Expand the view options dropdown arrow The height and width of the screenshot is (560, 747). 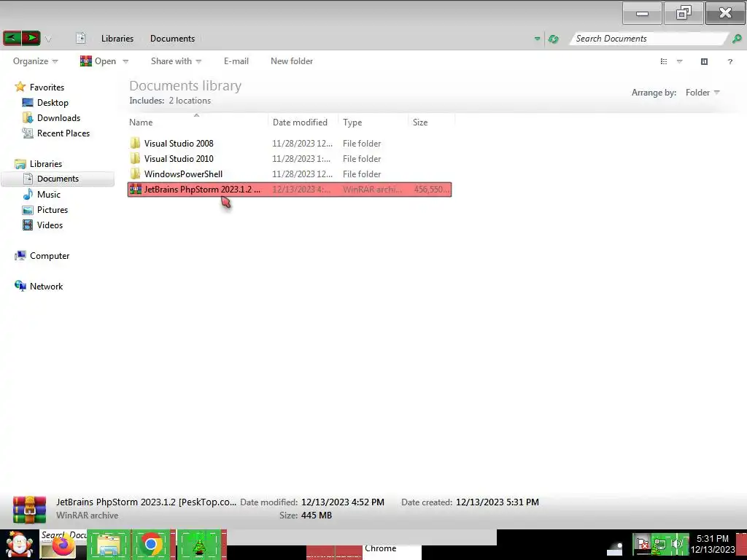coord(680,61)
